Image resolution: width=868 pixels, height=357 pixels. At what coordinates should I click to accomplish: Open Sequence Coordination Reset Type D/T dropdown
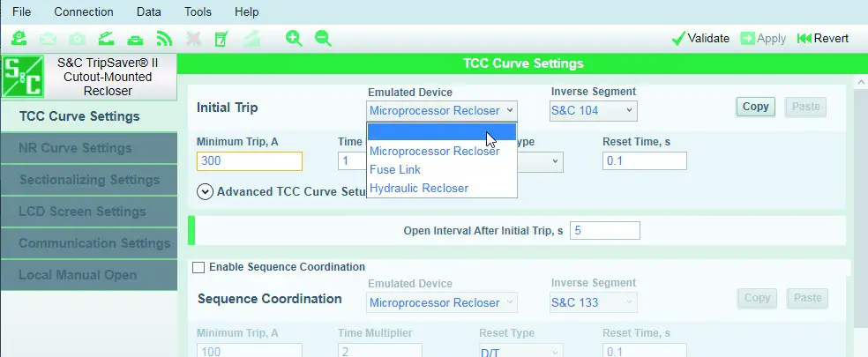(x=521, y=352)
